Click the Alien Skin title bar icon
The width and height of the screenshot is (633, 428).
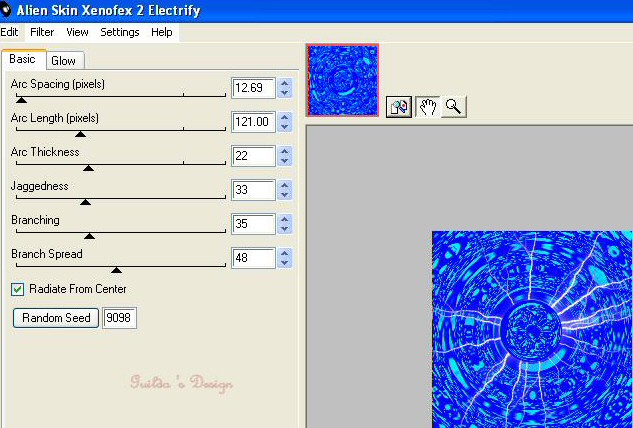(x=6, y=9)
